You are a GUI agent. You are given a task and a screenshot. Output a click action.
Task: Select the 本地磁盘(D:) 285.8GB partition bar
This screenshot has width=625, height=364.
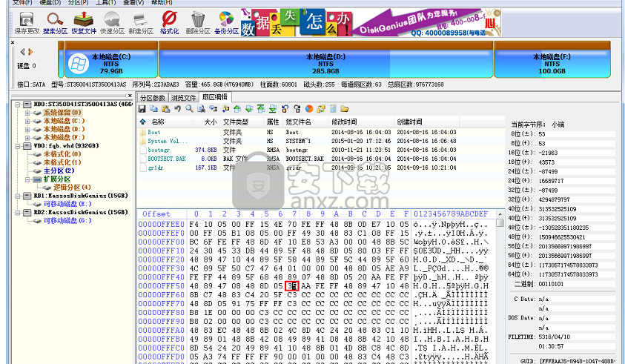coord(325,60)
